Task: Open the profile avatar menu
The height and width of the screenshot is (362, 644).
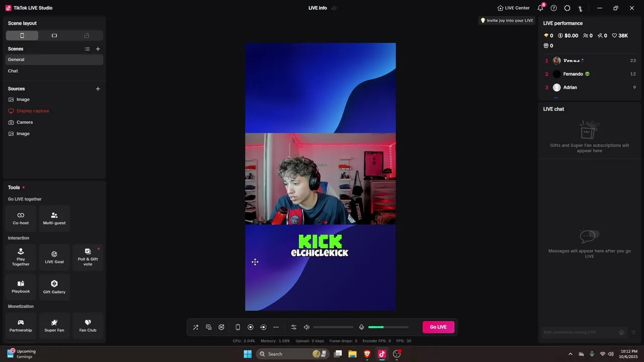Action: (x=581, y=8)
